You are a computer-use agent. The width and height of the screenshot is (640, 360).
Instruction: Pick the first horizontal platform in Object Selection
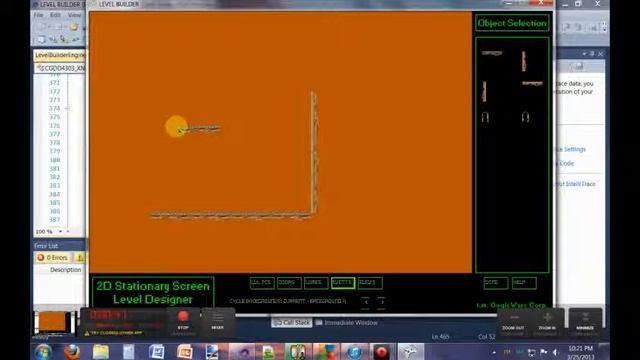(x=492, y=53)
